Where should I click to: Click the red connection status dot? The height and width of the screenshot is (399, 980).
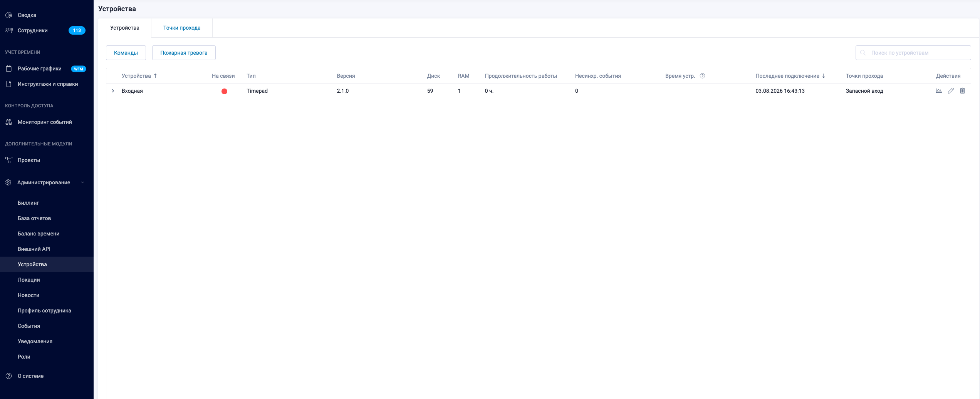click(x=224, y=91)
